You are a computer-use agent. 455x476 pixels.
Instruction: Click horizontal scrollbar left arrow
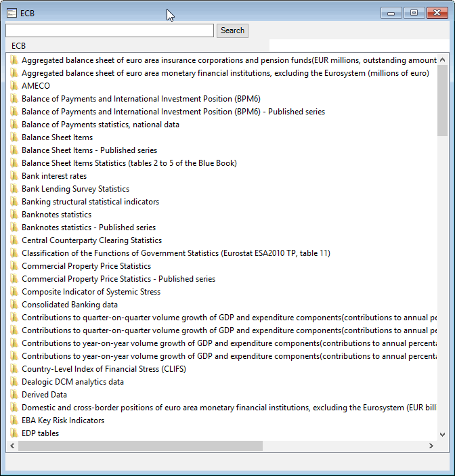tap(12, 446)
